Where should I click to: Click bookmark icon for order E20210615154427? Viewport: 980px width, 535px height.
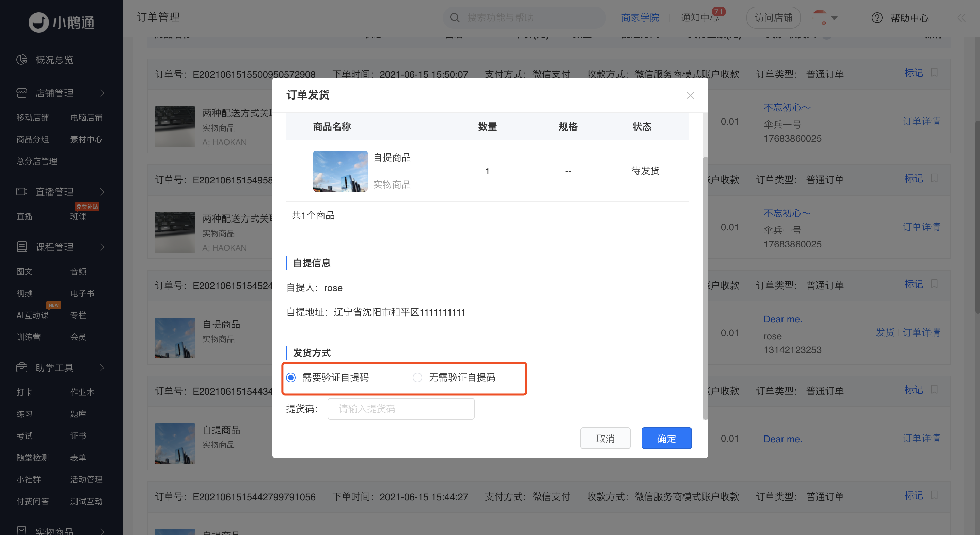tap(934, 495)
